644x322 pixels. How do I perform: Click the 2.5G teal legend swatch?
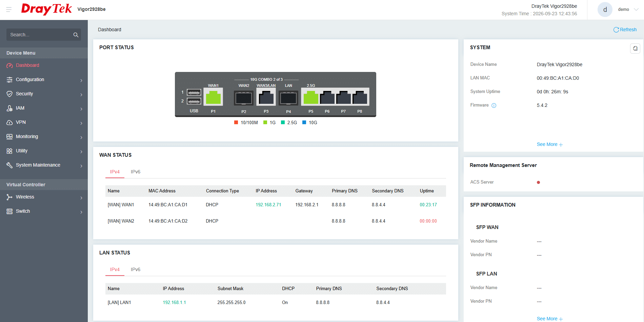(283, 122)
